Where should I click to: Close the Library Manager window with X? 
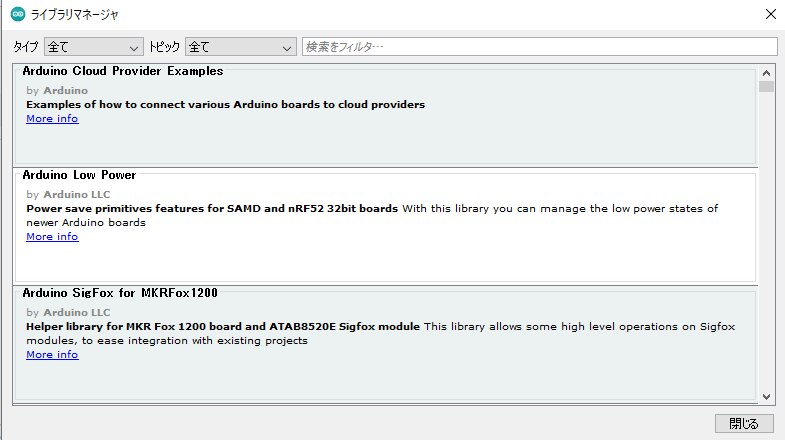click(x=771, y=14)
